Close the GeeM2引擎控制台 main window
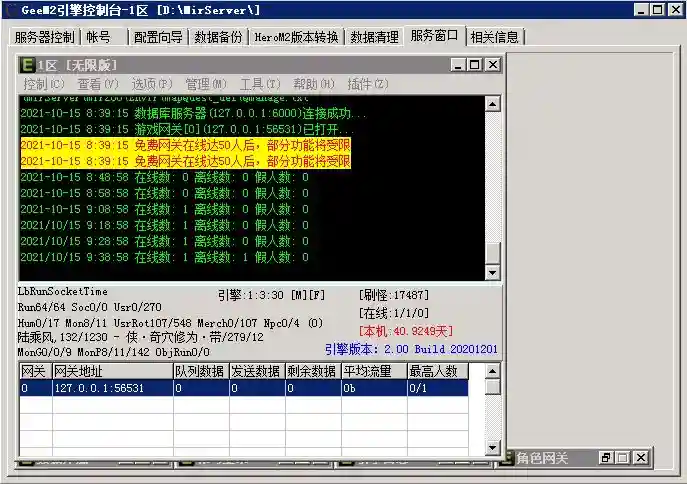This screenshot has height=484, width=687. 676,9
